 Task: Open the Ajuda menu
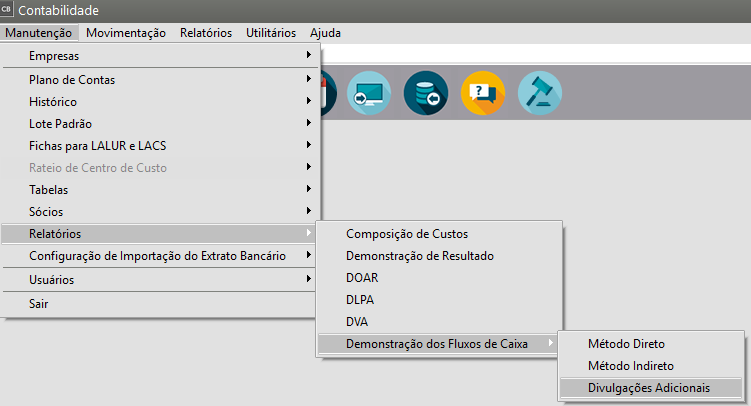click(x=326, y=33)
